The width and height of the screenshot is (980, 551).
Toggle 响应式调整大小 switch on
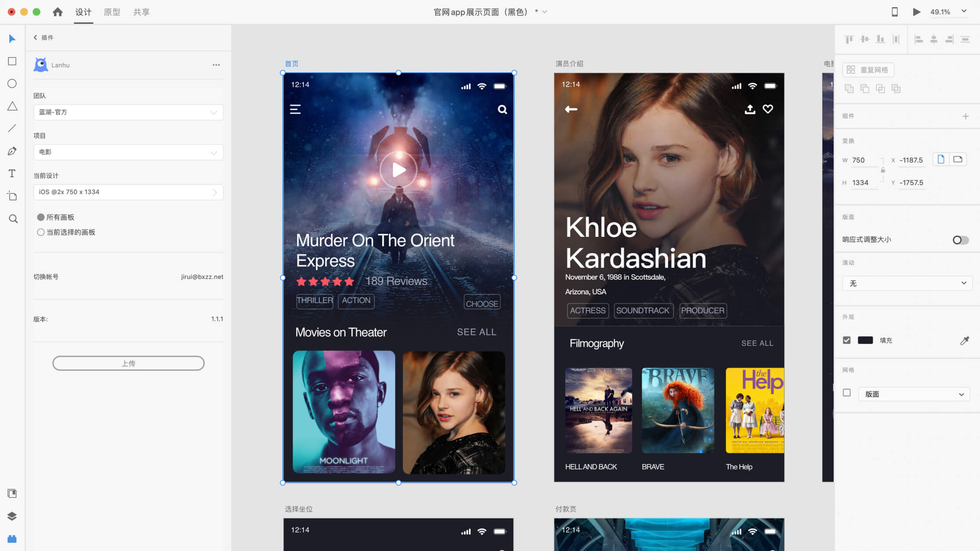[x=961, y=239]
